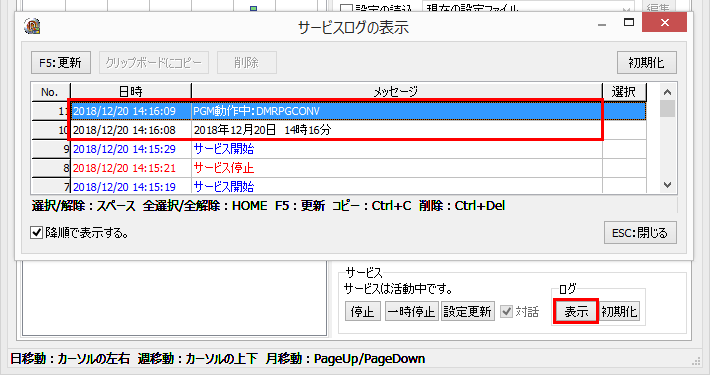Click 選択 cell of the PGM動作中 row
This screenshot has width=710, height=375.
point(624,111)
